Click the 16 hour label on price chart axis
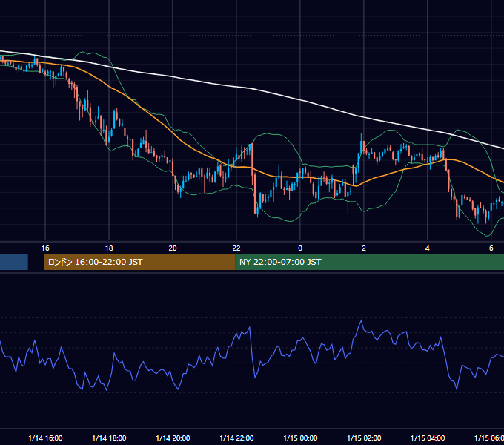 click(x=45, y=248)
